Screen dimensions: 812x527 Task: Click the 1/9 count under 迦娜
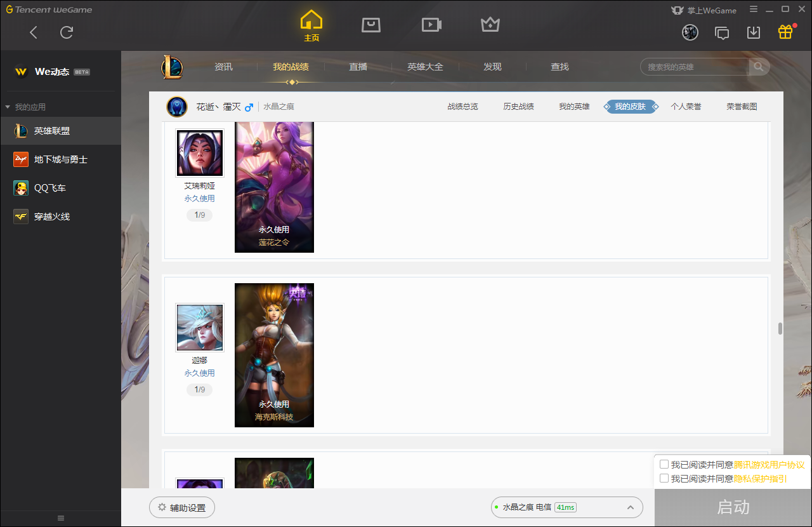[200, 390]
